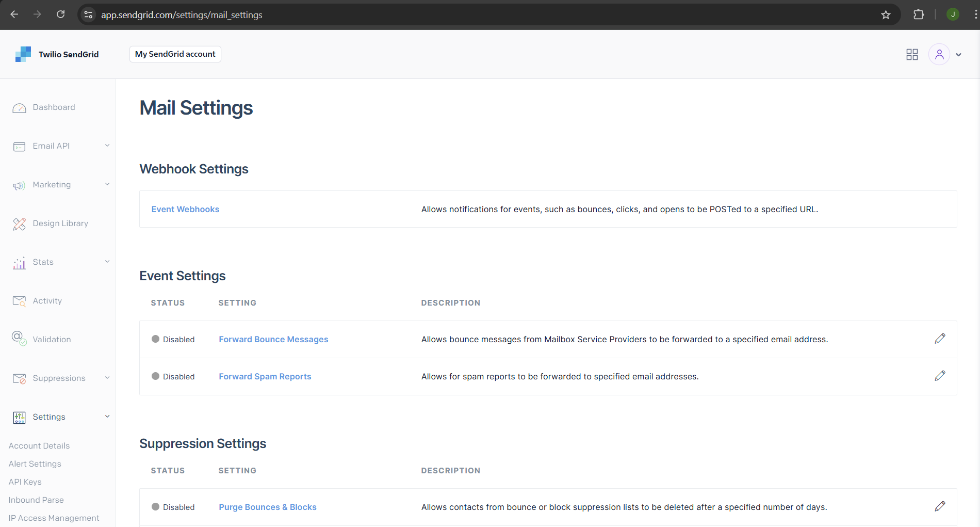Click the Disabled status of Forward Bounce Messages

click(x=173, y=339)
